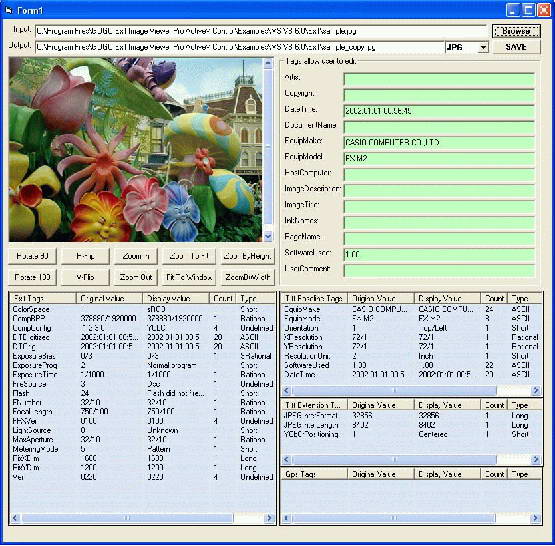The image size is (555, 546).
Task: Click the Artist tag field
Action: click(x=439, y=79)
